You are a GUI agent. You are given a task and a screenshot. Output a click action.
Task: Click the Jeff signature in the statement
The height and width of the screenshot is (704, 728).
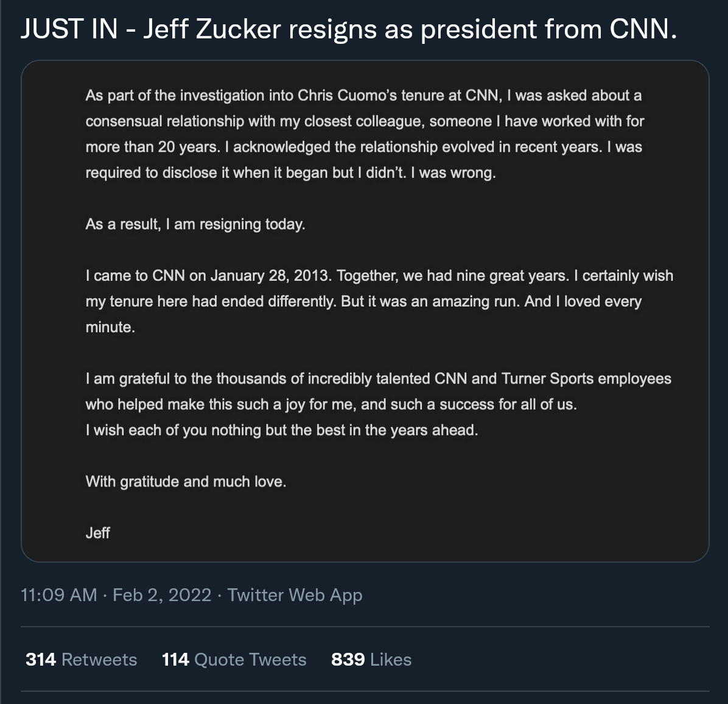tap(97, 533)
